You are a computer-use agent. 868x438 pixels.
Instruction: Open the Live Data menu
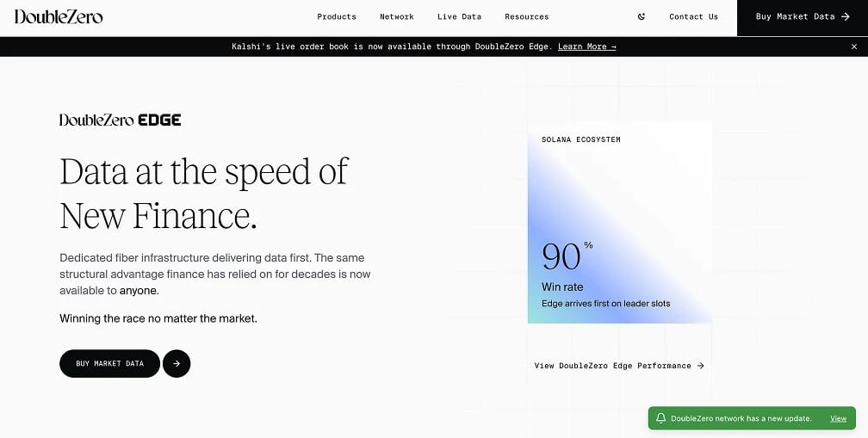(460, 16)
